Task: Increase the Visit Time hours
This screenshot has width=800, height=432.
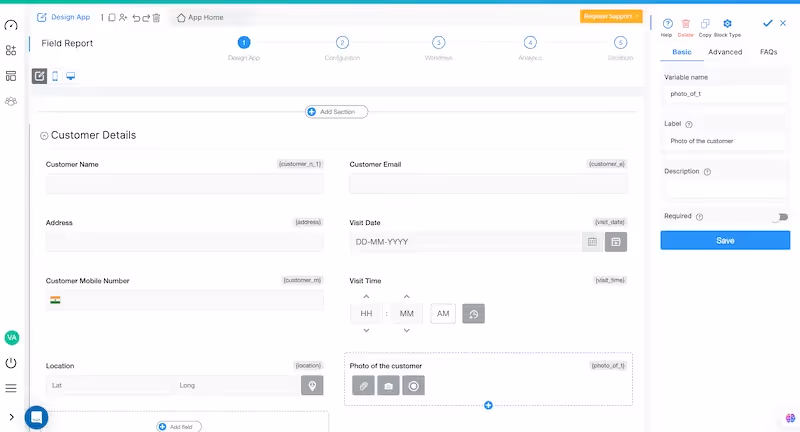Action: coord(366,296)
